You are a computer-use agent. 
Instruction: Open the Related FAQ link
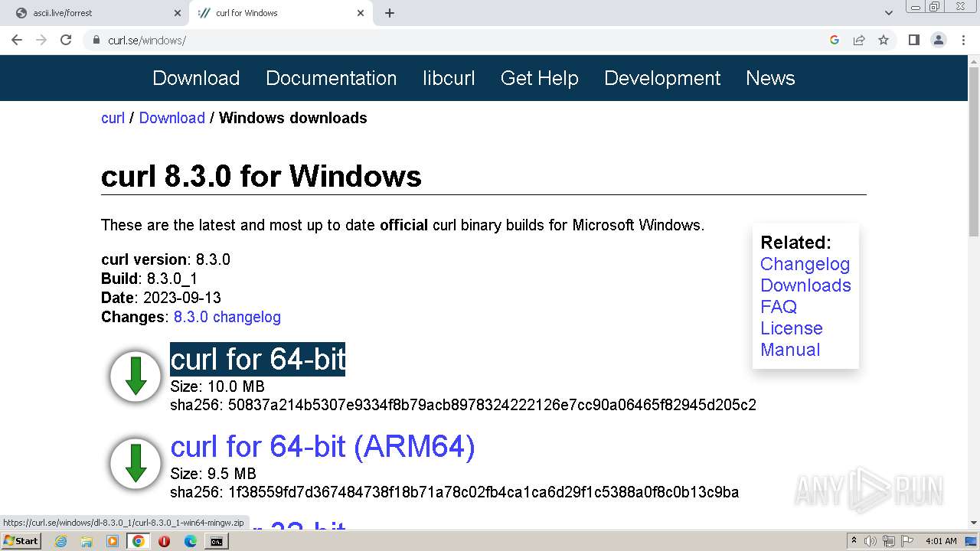[779, 307]
